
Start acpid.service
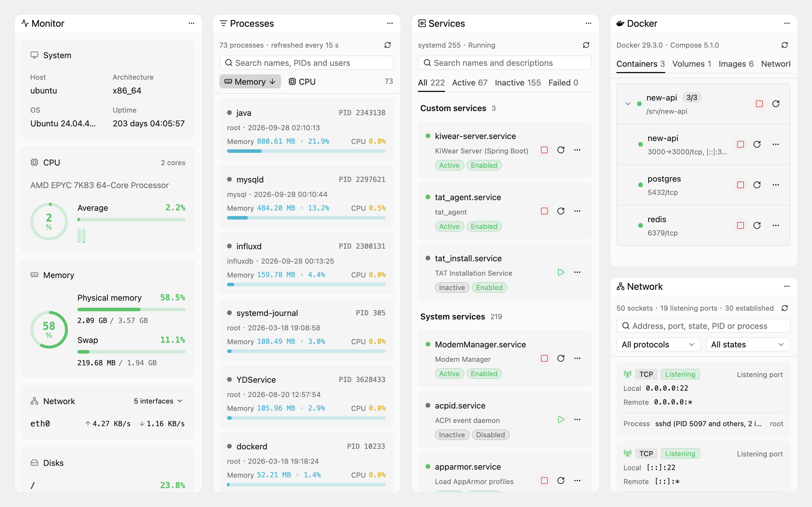561,419
